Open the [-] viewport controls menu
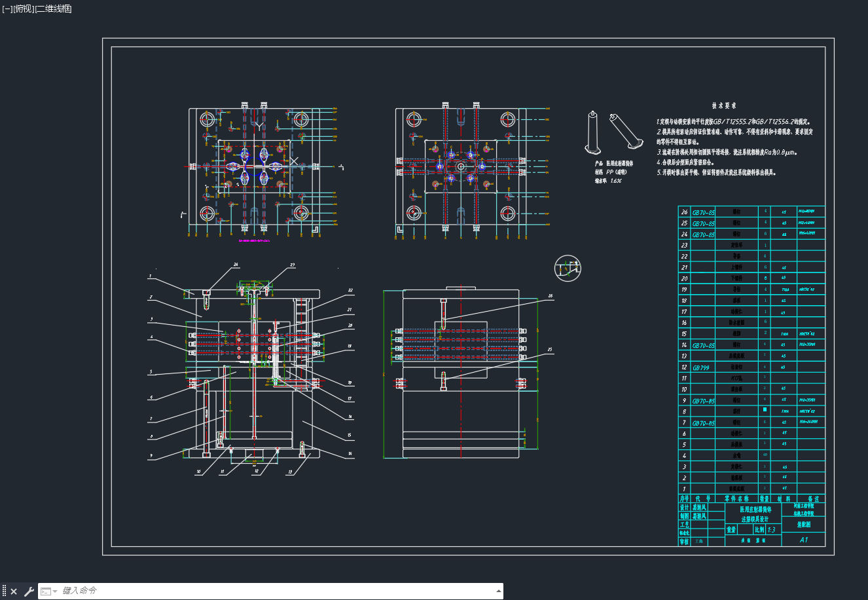Image resolution: width=868 pixels, height=600 pixels. (x=7, y=9)
